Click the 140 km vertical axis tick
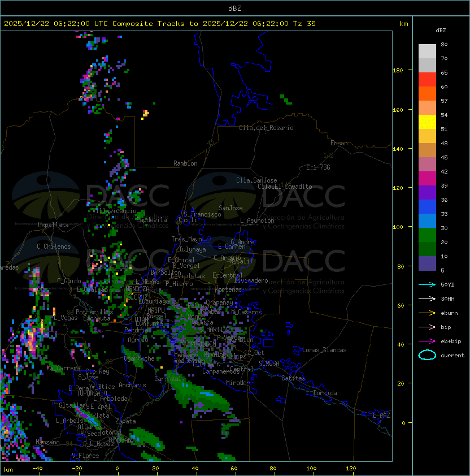Screen dimensions: 470x476 pos(398,149)
